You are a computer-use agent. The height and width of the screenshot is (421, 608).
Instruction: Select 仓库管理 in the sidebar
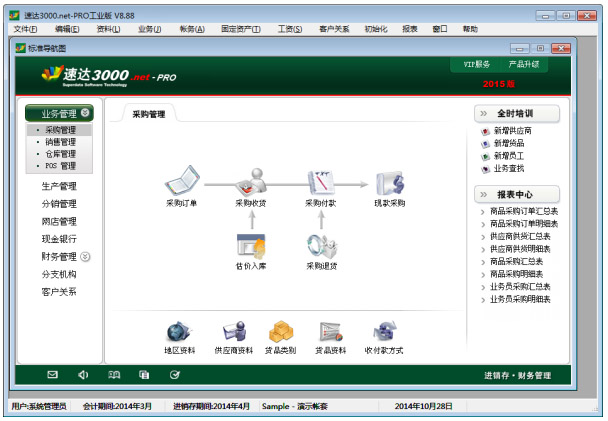pyautogui.click(x=59, y=154)
